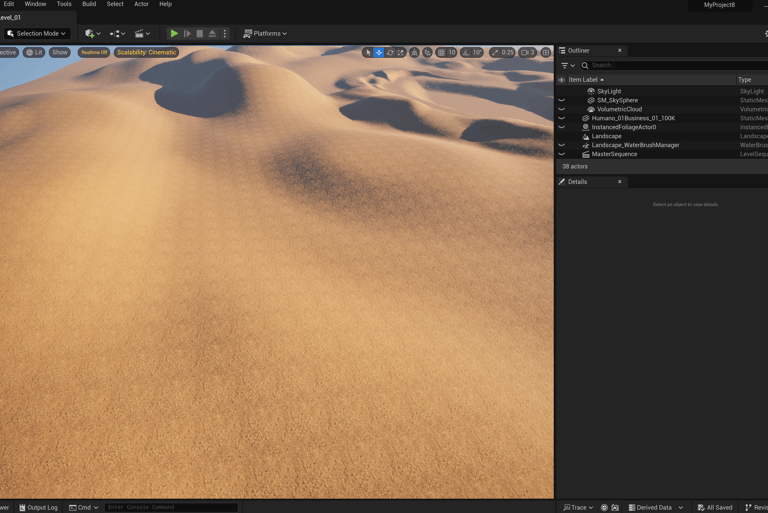The width and height of the screenshot is (768, 513).
Task: Toggle visibility of MasterSequence actor
Action: [561, 154]
